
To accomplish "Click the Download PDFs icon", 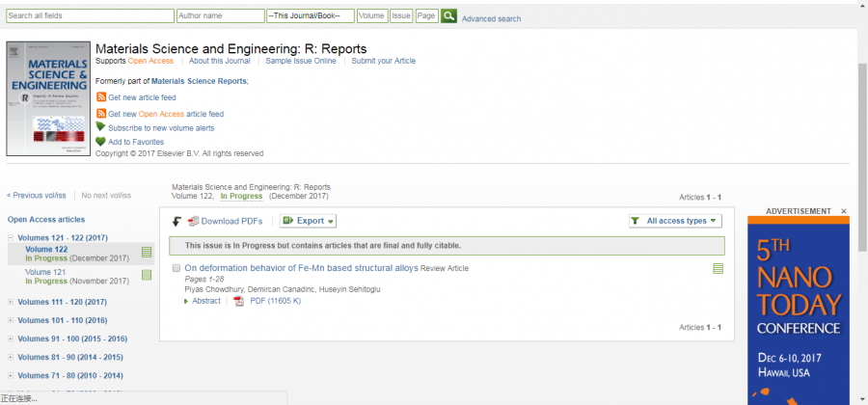I will point(194,221).
